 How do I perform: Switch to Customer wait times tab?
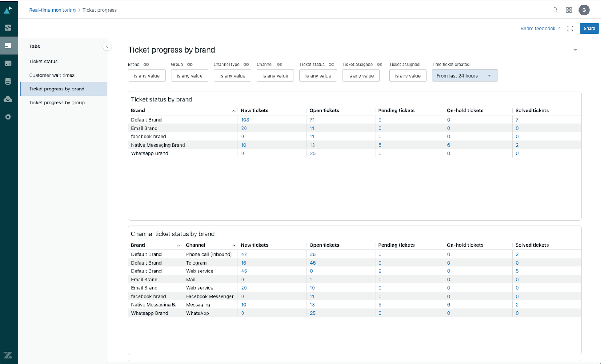click(x=52, y=75)
